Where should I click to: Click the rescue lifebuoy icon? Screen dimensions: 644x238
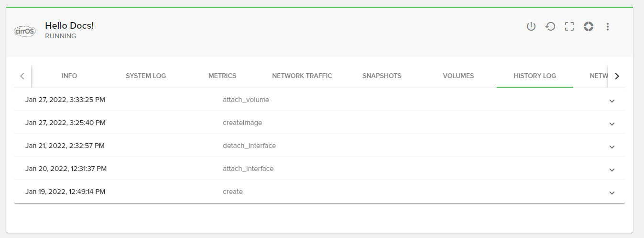pyautogui.click(x=589, y=27)
